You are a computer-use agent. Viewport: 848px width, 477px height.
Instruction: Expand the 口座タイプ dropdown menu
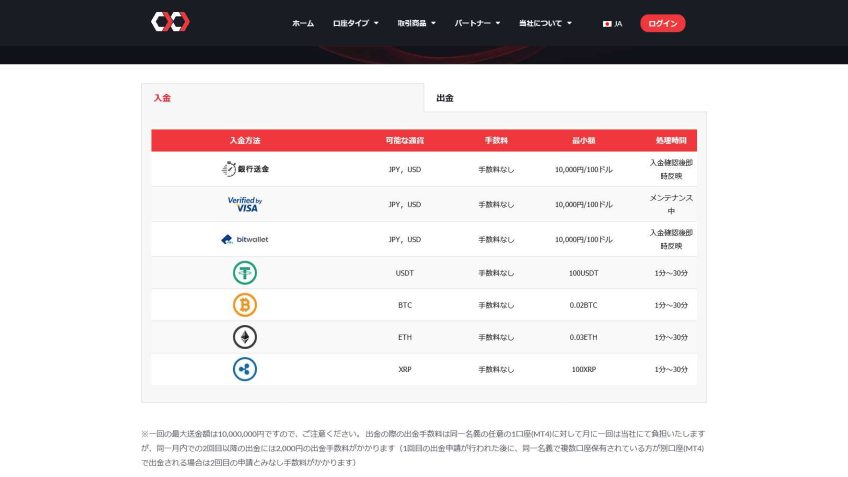(x=355, y=23)
